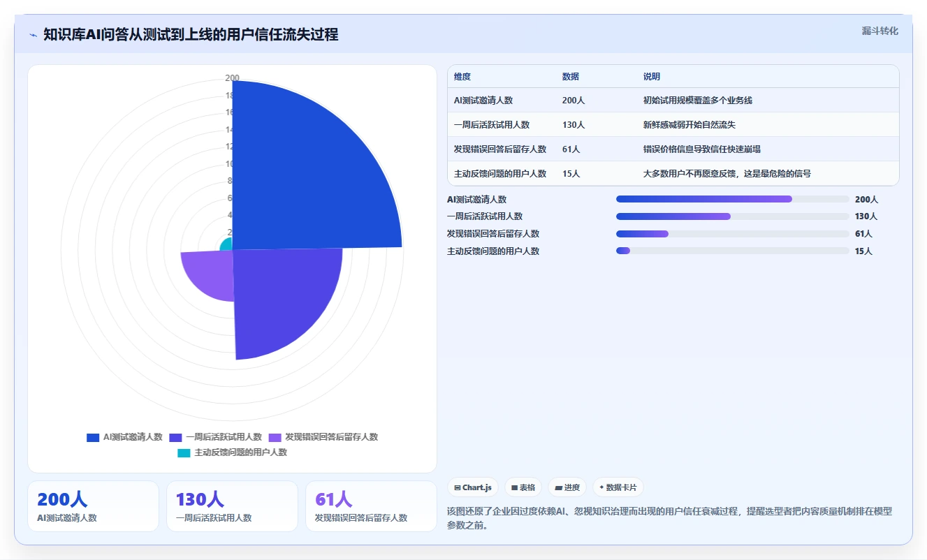Viewport: 927px width, 560px height.
Task: Click the 数据 column header
Action: point(571,77)
